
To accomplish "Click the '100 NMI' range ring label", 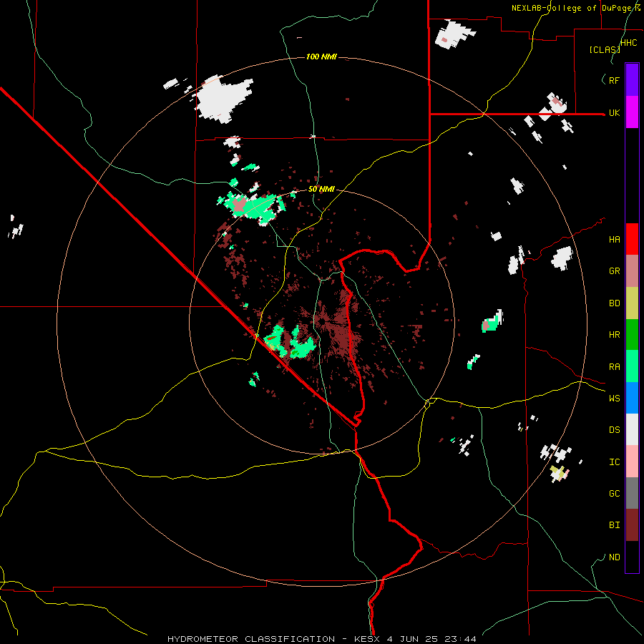I will pos(321,57).
